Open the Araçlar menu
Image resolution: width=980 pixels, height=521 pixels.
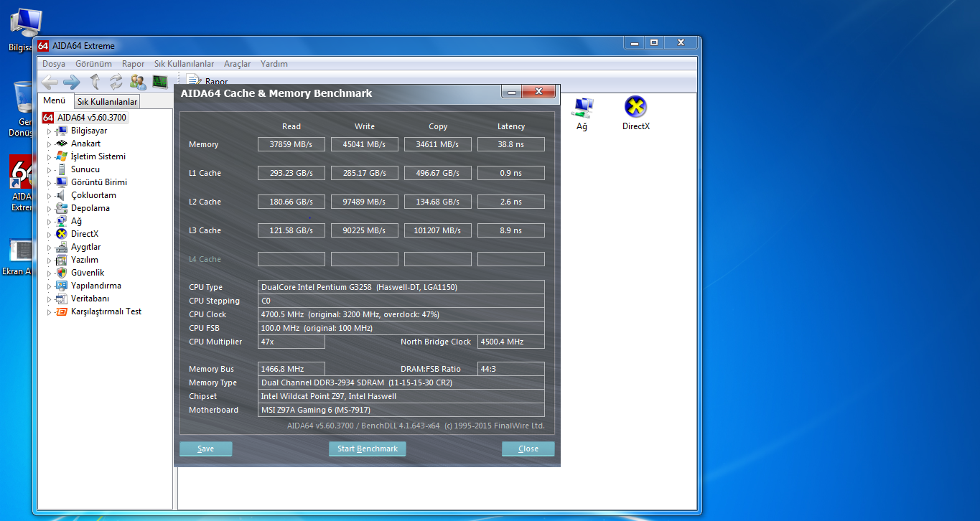click(237, 64)
